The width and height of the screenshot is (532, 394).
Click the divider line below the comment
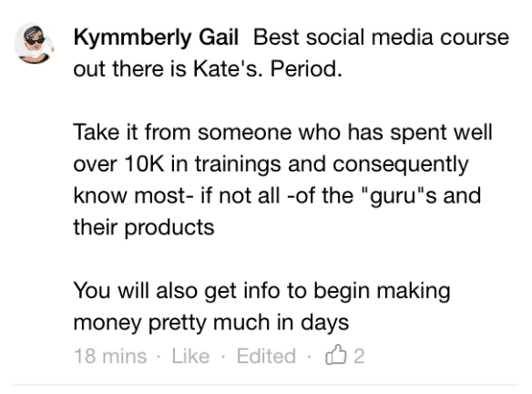click(x=266, y=385)
